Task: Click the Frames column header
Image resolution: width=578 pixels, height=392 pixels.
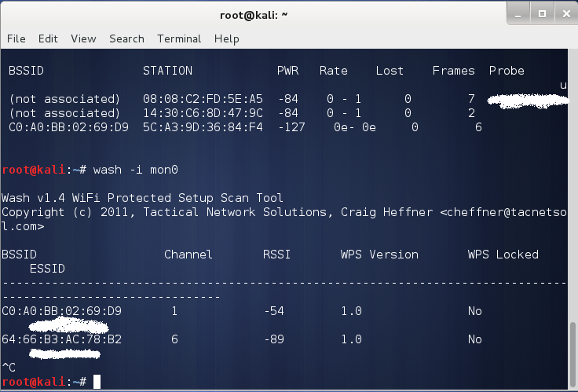Action: tap(453, 71)
